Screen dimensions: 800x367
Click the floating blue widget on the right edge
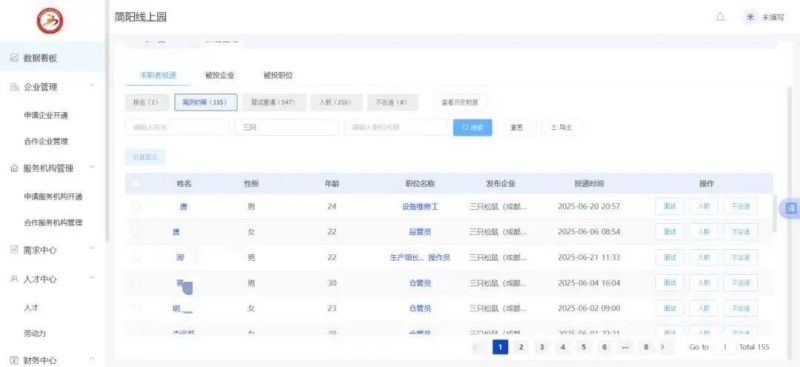[791, 208]
